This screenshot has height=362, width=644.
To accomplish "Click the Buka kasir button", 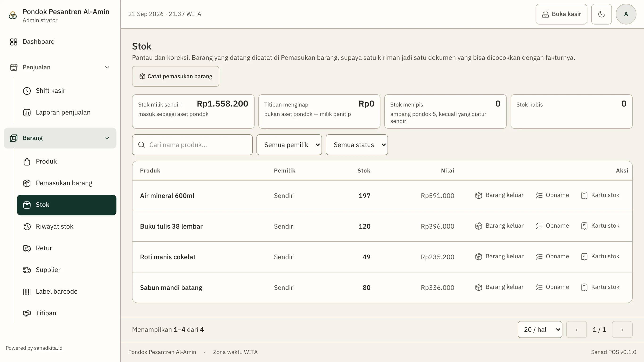I will pos(561,14).
